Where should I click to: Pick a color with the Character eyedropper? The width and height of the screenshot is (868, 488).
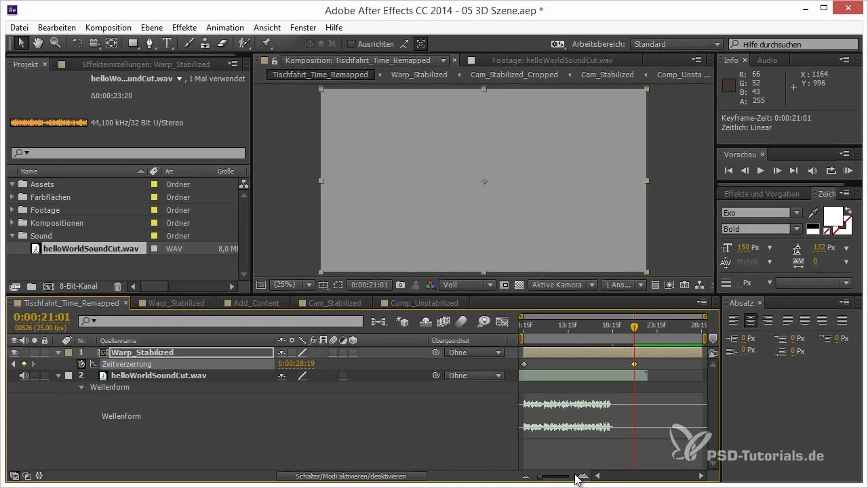pyautogui.click(x=814, y=213)
